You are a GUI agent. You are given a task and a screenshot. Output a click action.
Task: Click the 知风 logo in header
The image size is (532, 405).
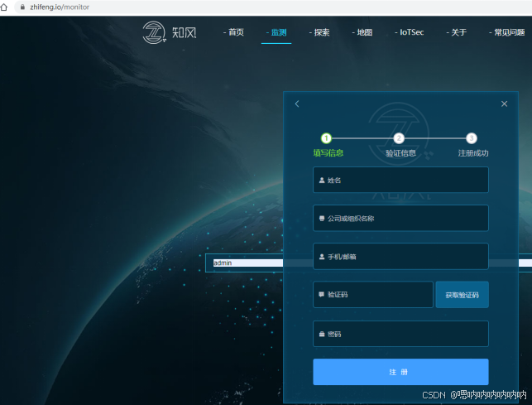click(170, 32)
